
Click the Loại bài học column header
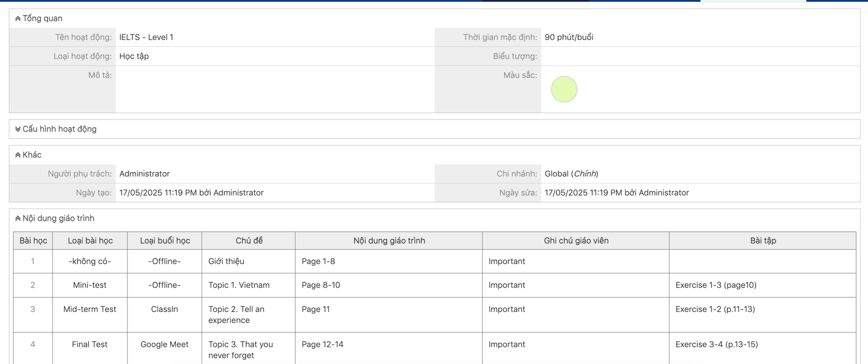pyautogui.click(x=90, y=241)
